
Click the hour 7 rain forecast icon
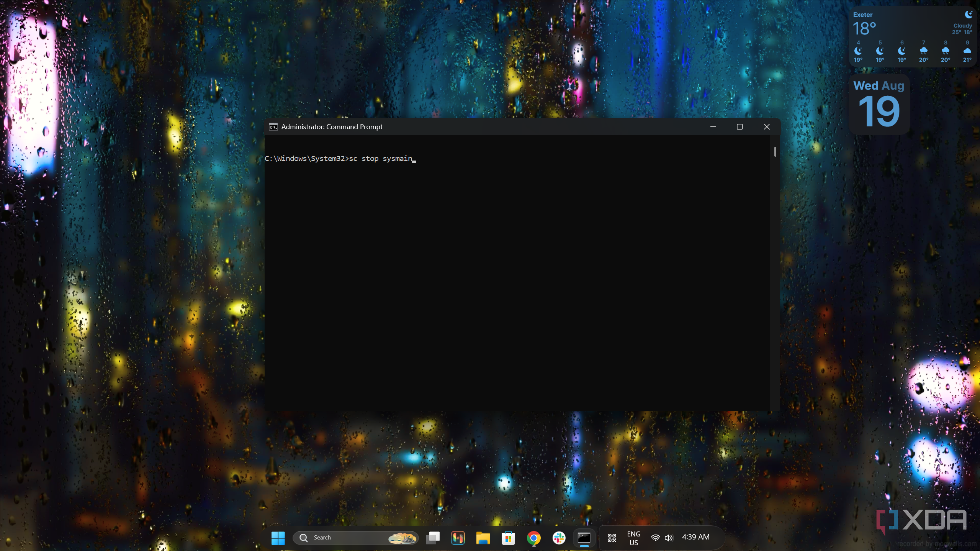point(923,51)
